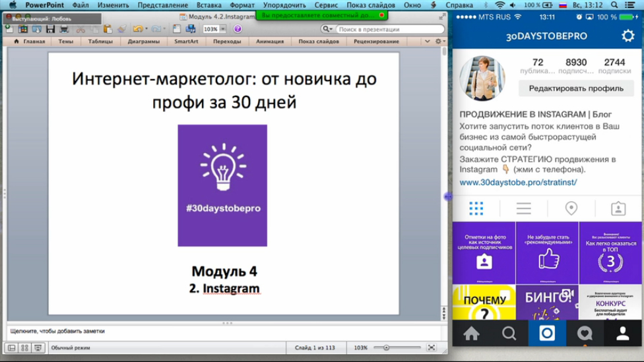Image resolution: width=644 pixels, height=362 pixels.
Task: Open the Диаграммы ribbon tab
Action: coord(143,42)
